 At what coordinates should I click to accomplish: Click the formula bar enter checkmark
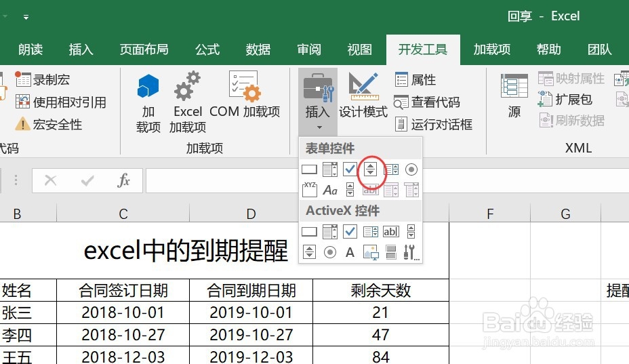pos(87,180)
